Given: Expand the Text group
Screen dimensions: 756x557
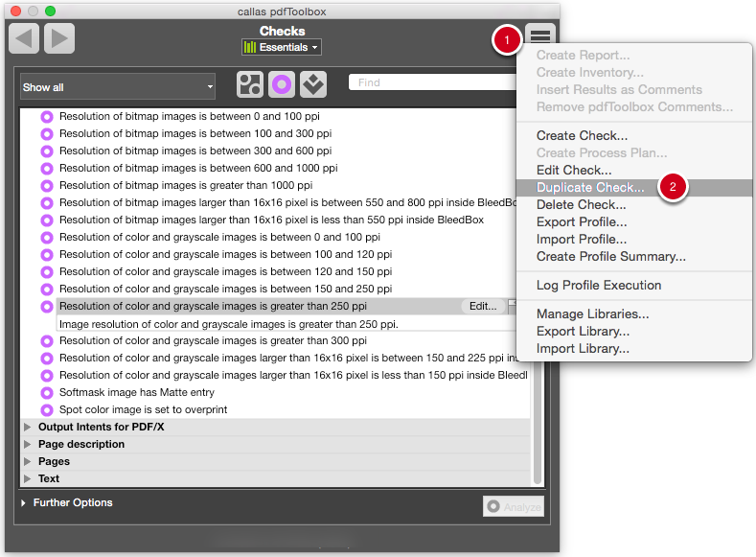Looking at the screenshot, I should 28,479.
